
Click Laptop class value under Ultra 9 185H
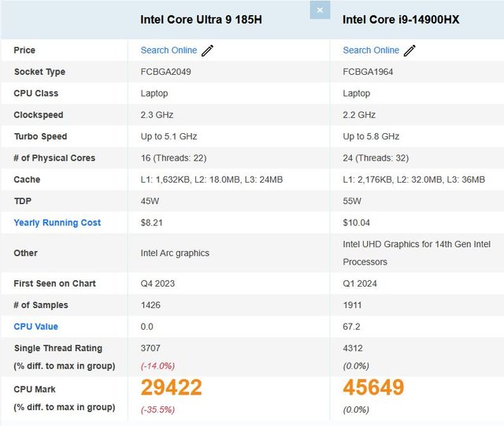pyautogui.click(x=154, y=93)
